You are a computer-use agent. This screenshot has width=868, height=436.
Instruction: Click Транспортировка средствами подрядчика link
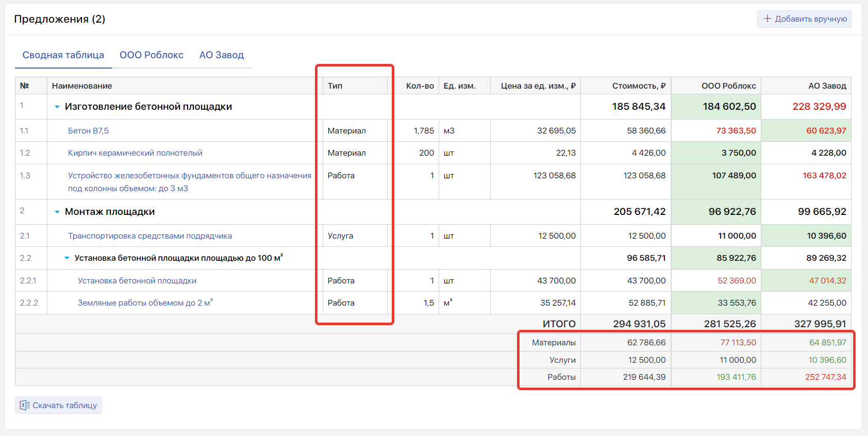click(x=150, y=236)
